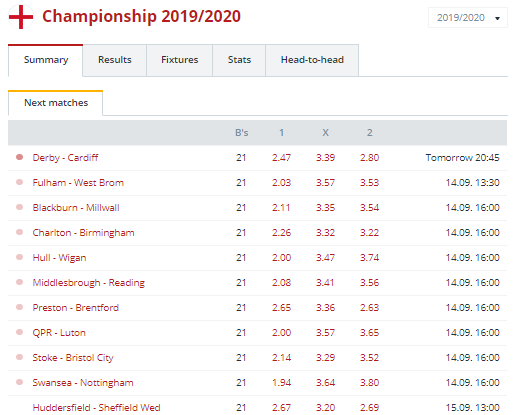Click the status dot for Hull - Wigan

(x=20, y=257)
